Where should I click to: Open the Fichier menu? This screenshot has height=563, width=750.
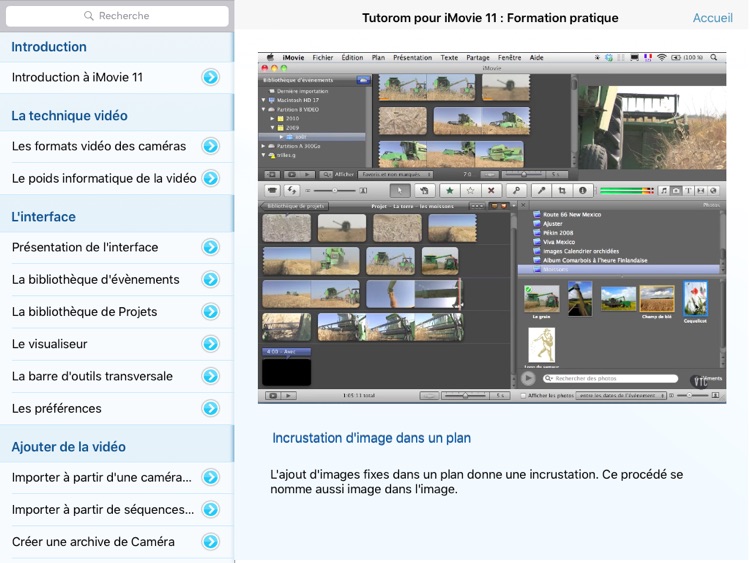tap(323, 57)
